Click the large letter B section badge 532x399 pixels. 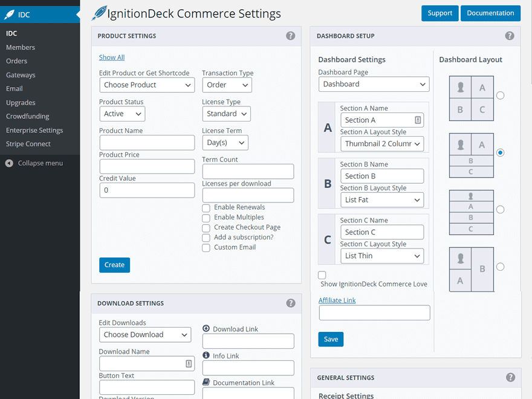coord(328,184)
